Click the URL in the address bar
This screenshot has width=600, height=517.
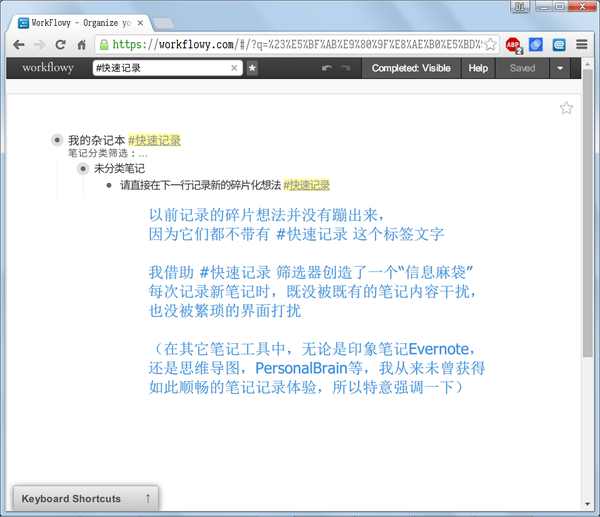pos(297,45)
